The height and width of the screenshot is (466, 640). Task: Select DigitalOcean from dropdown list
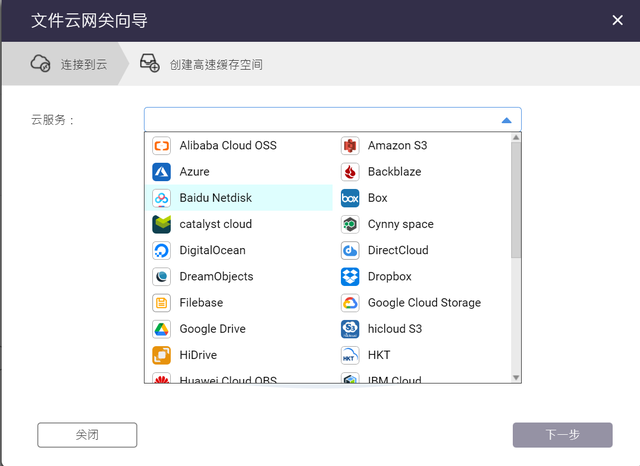(x=239, y=250)
